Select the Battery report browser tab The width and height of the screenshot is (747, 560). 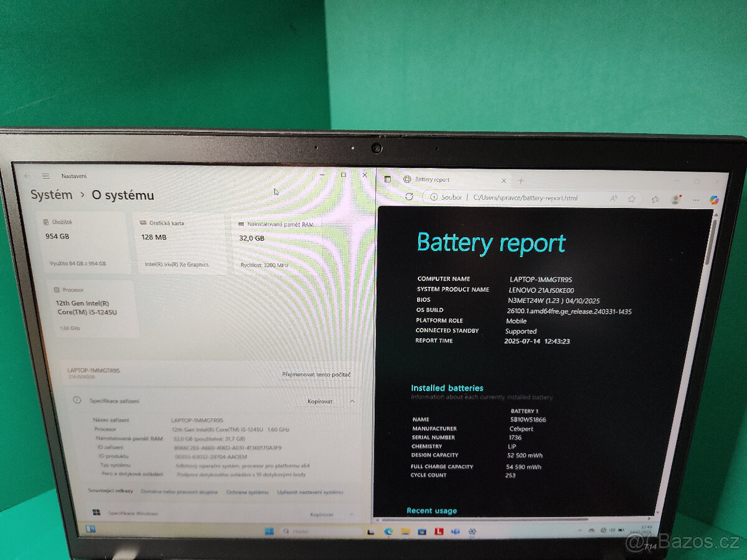tap(433, 179)
